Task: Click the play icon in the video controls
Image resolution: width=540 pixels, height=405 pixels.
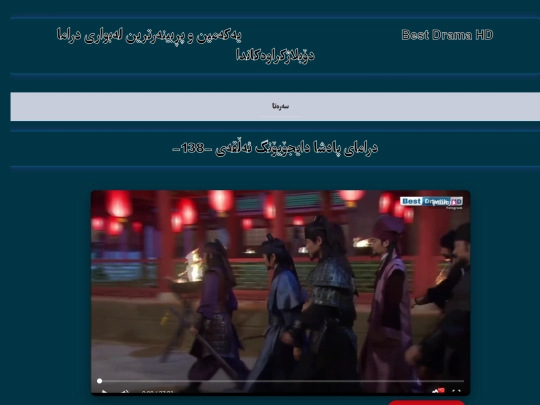Action: [x=104, y=392]
